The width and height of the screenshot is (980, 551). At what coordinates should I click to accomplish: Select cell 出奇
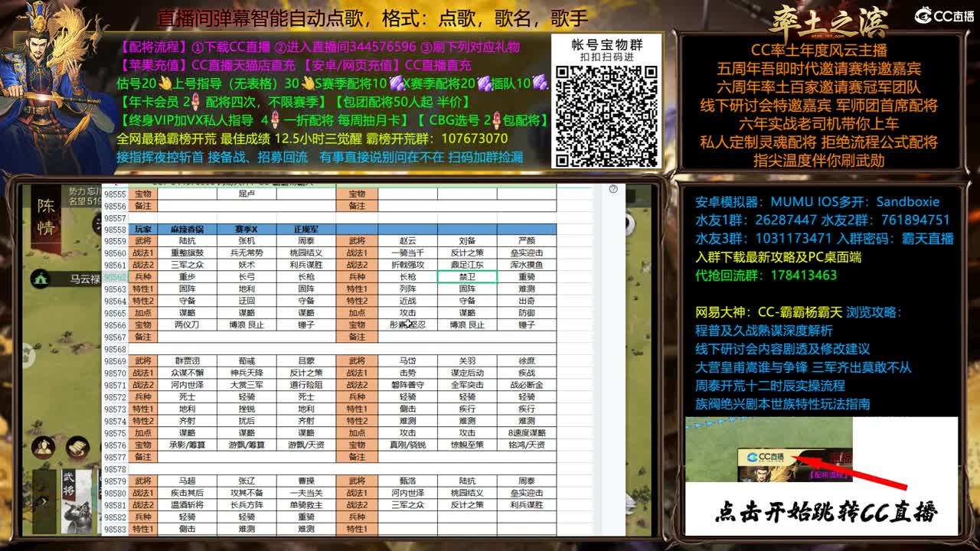point(527,301)
